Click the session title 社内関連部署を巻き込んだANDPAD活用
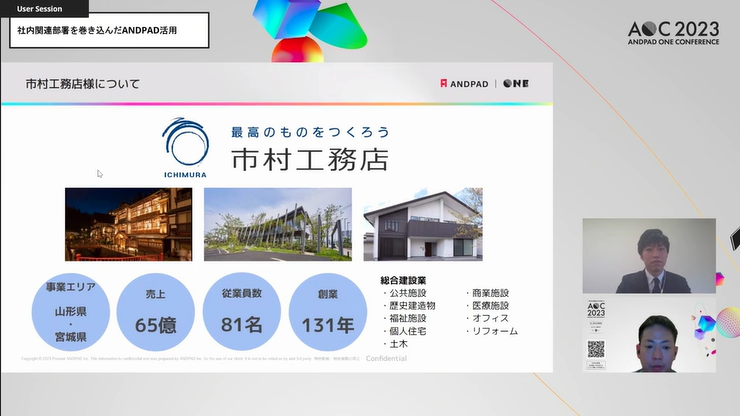 pos(97,30)
